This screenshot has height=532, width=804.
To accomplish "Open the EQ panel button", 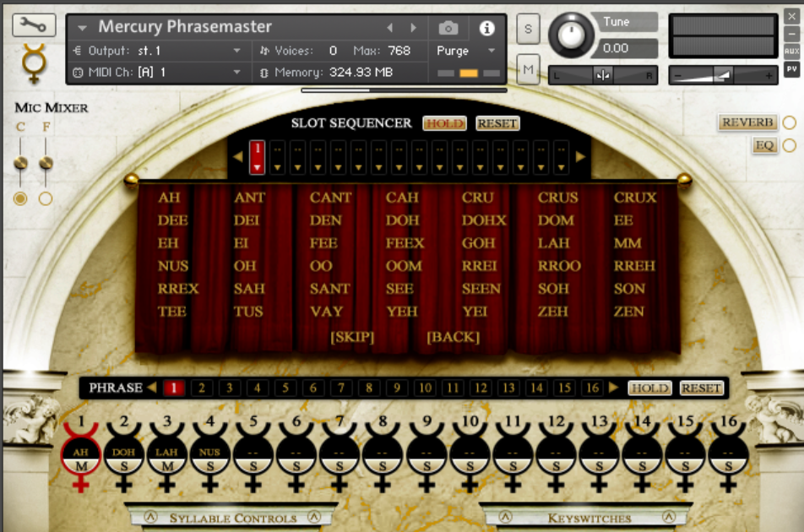I will [x=764, y=145].
